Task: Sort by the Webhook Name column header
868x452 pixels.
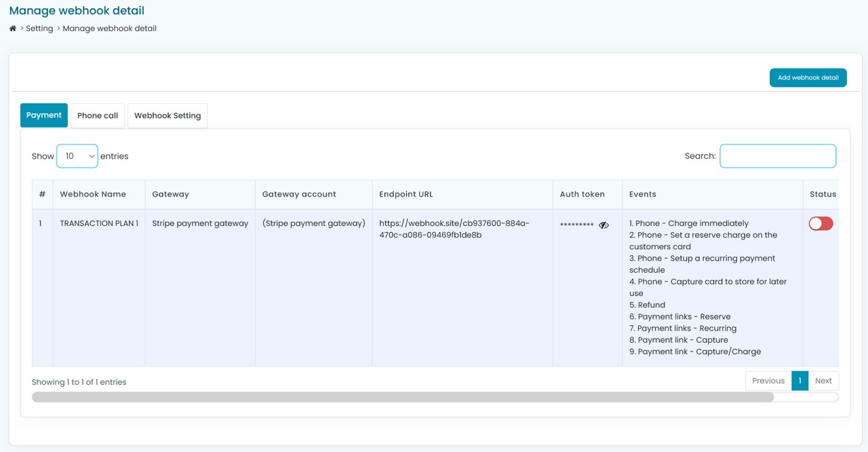Action: point(93,194)
